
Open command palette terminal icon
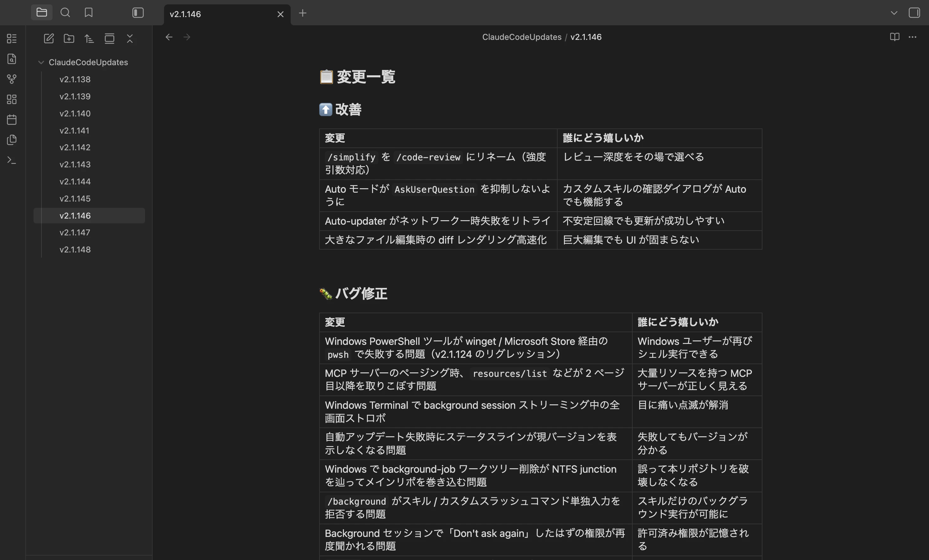click(x=12, y=160)
